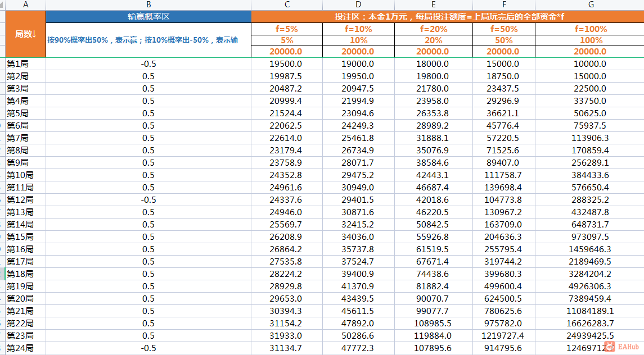Select the f=5% header cell
Screen dimensions: 644x355
click(287, 29)
